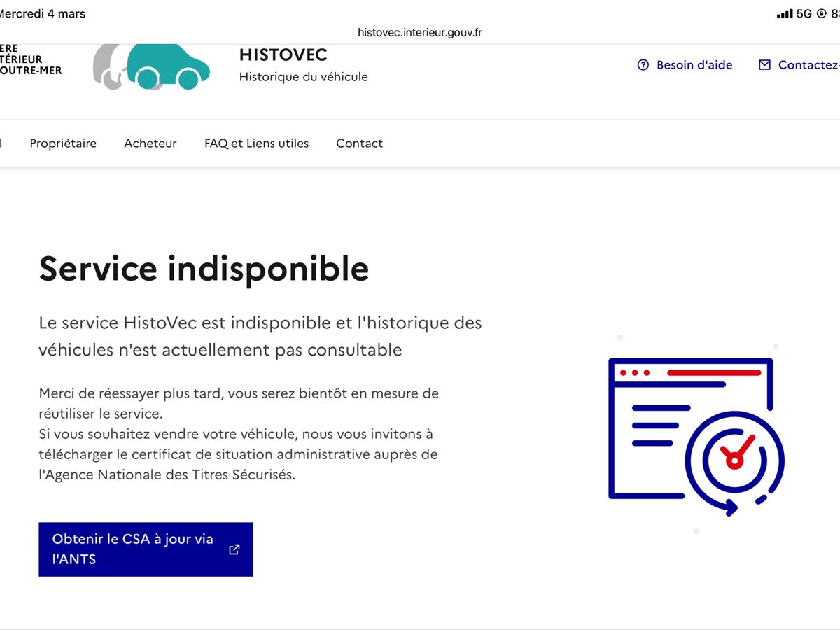
Task: Click the HISTOVEC site title
Action: pos(283,55)
